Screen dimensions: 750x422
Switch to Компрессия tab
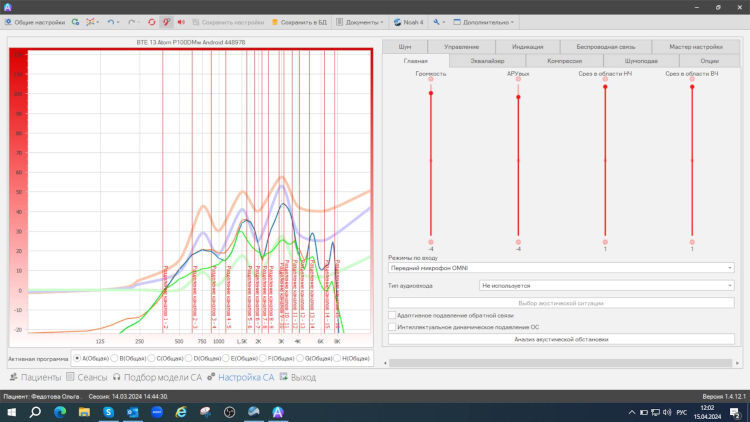[x=564, y=61]
